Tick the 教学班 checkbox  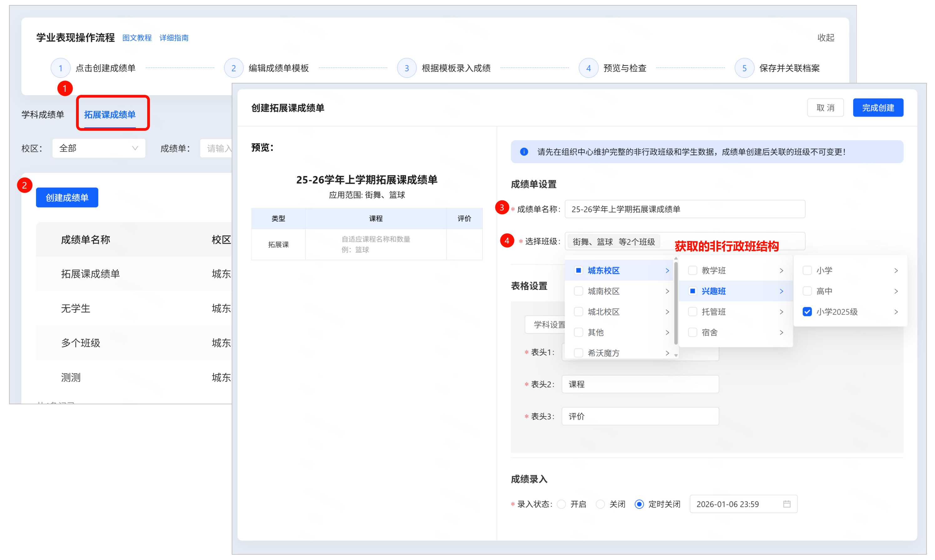(692, 270)
